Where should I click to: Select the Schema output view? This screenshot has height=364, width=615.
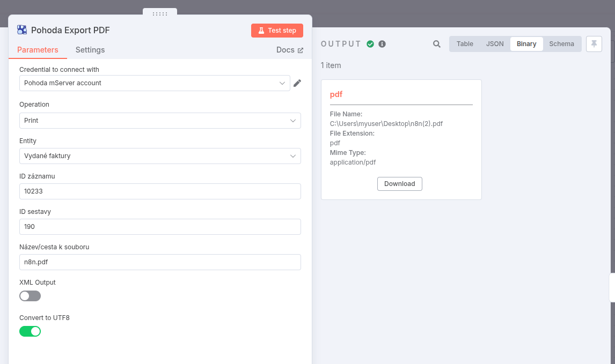pyautogui.click(x=562, y=44)
